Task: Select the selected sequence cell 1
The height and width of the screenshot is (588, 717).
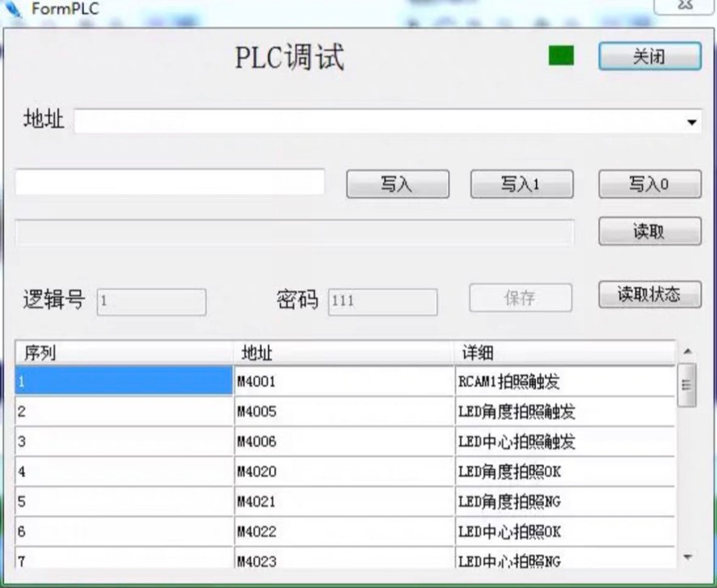Action: 124,380
